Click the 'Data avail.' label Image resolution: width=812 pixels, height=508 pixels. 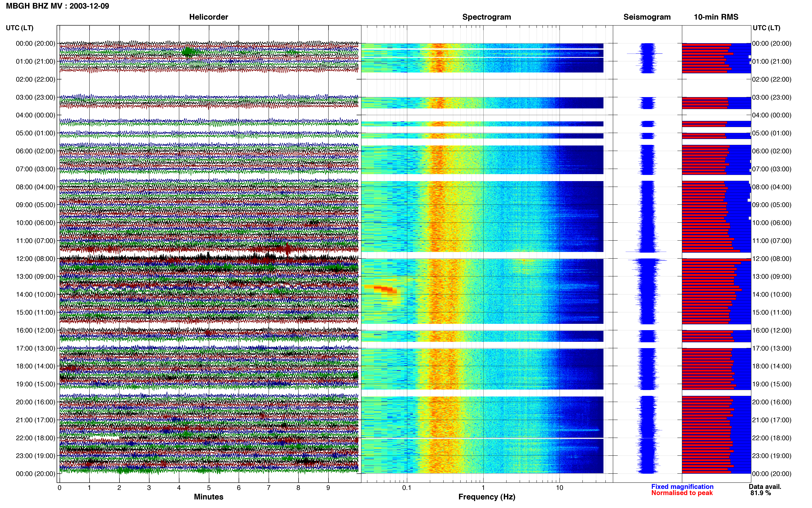[765, 486]
